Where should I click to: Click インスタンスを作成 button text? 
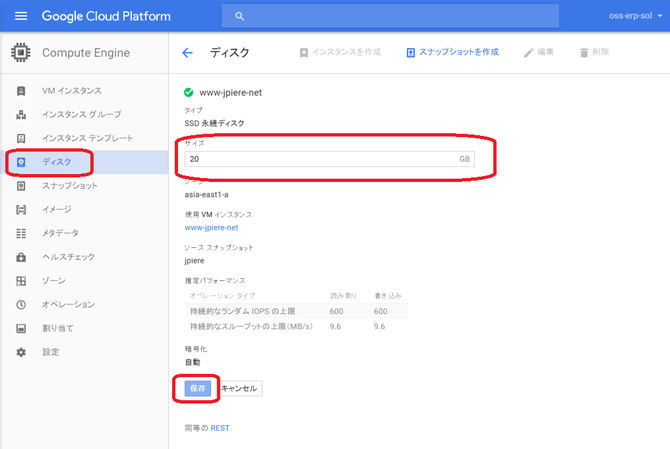(x=347, y=52)
